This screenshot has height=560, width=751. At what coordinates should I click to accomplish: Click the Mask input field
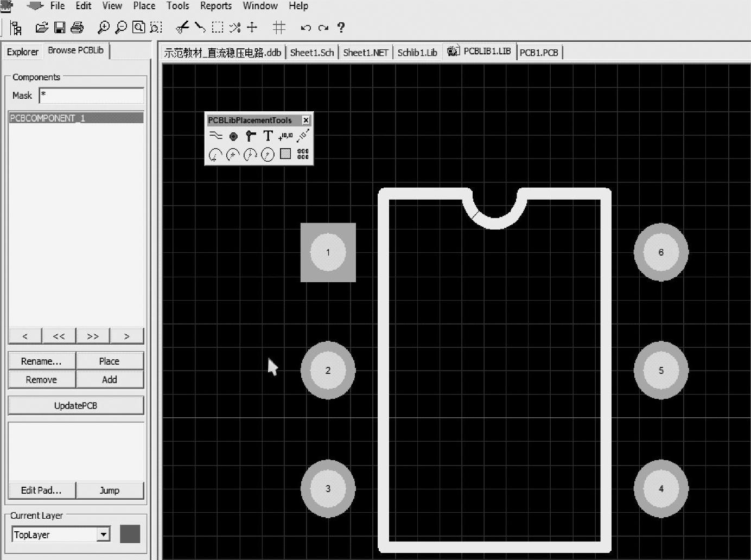coord(91,96)
